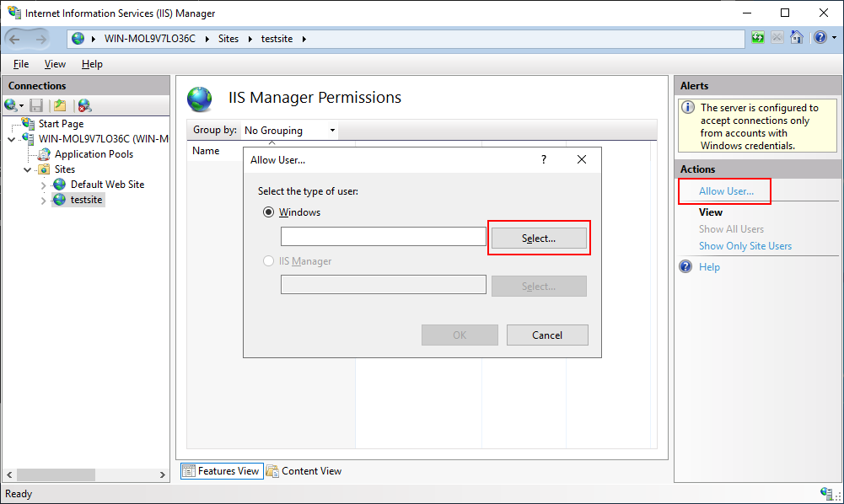The image size is (844, 504).
Task: Open the File menu
Action: click(21, 64)
